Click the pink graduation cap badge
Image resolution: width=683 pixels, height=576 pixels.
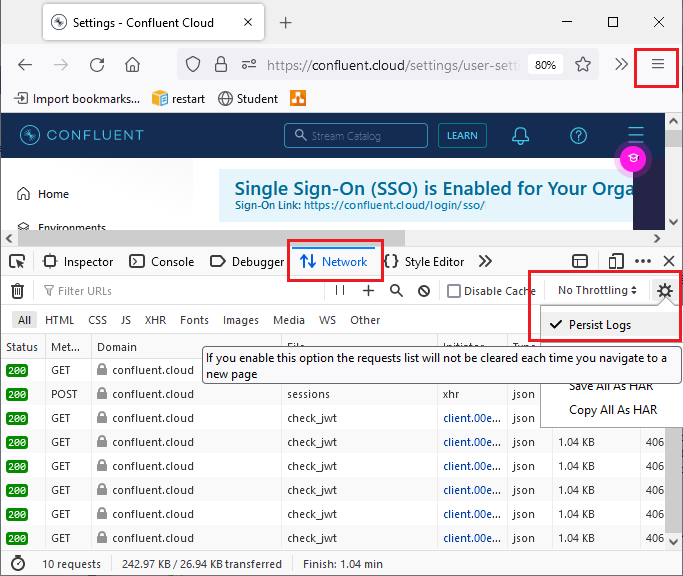click(x=633, y=159)
